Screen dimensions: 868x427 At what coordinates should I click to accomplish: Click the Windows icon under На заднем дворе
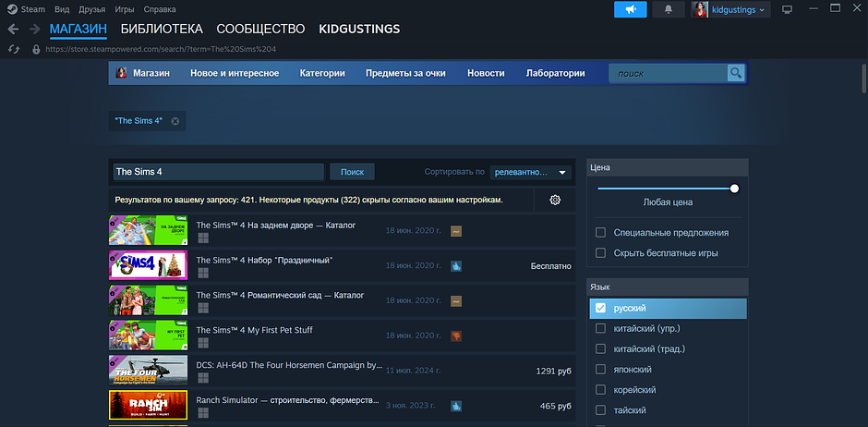coord(203,238)
